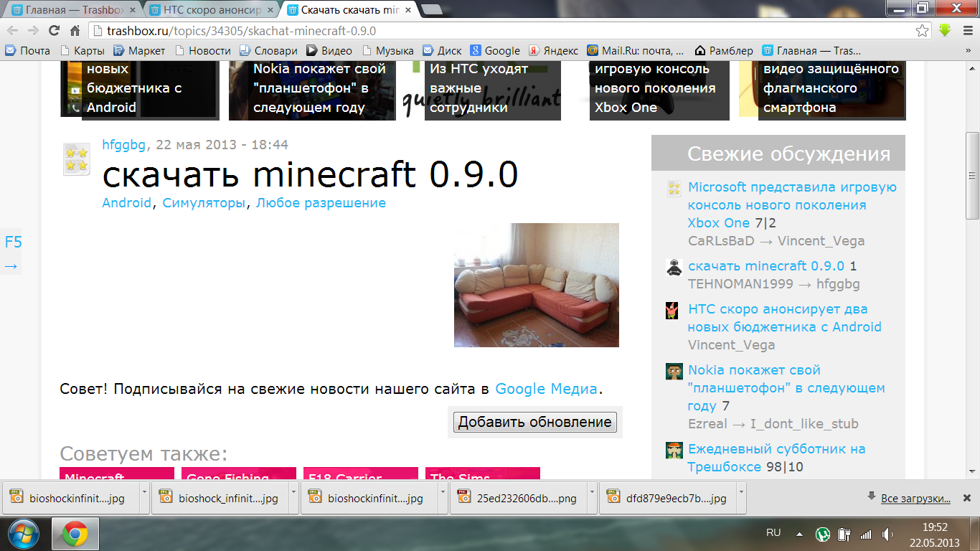Open the Музыка bookmark

coord(388,51)
